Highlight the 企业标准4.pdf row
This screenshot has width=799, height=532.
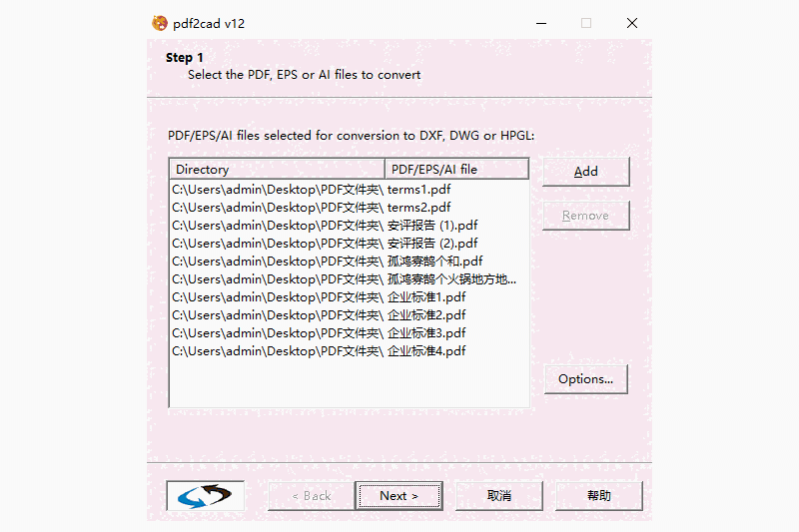349,350
